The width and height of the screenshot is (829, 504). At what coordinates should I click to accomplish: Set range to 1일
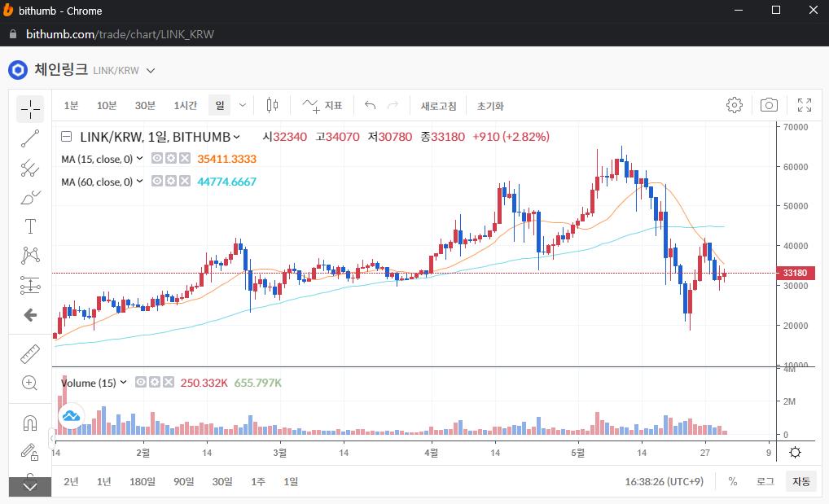click(290, 482)
